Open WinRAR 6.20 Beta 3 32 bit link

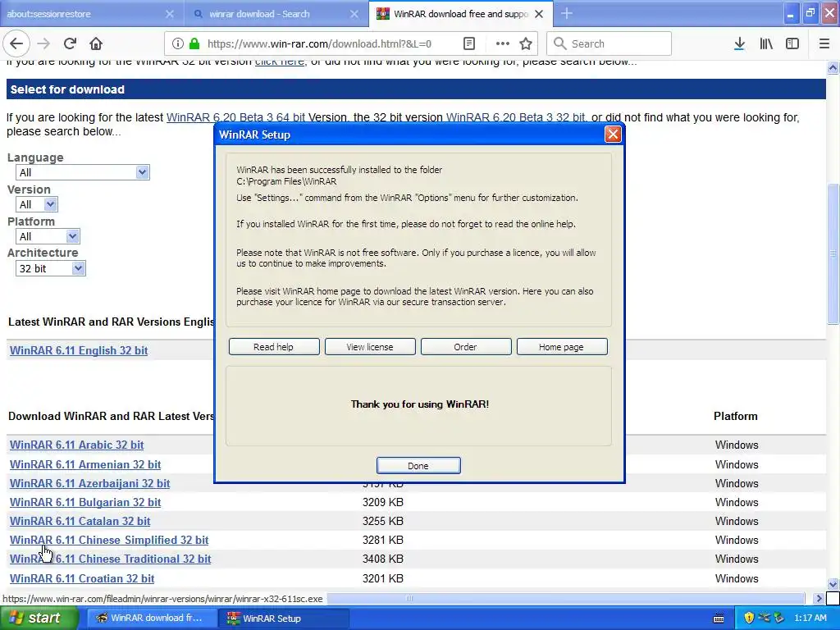pos(515,117)
